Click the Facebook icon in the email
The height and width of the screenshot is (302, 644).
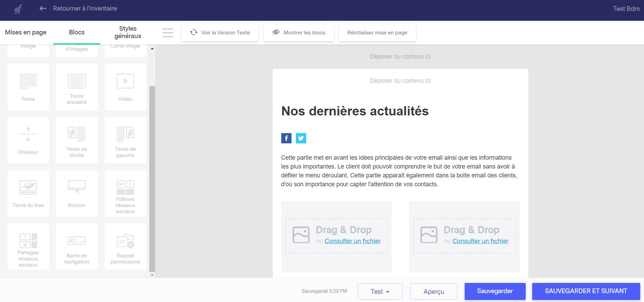[286, 138]
